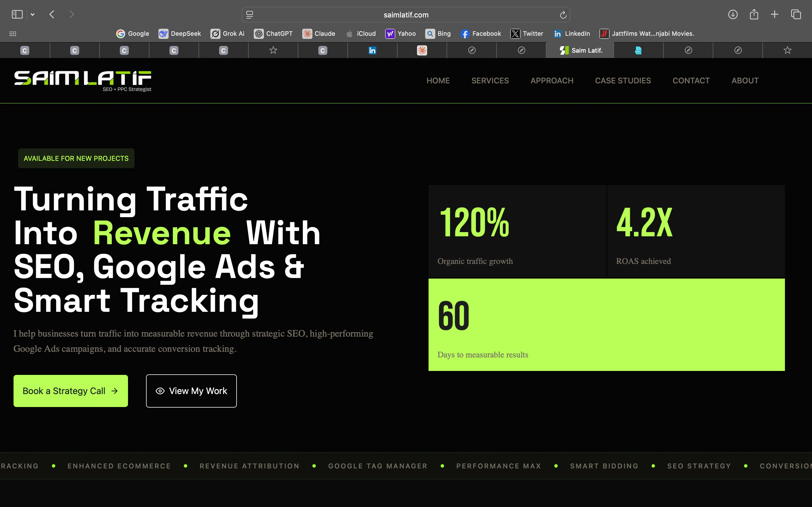Screen dimensions: 812x507
Task: Open the DeepSeek bookmark
Action: click(180, 34)
